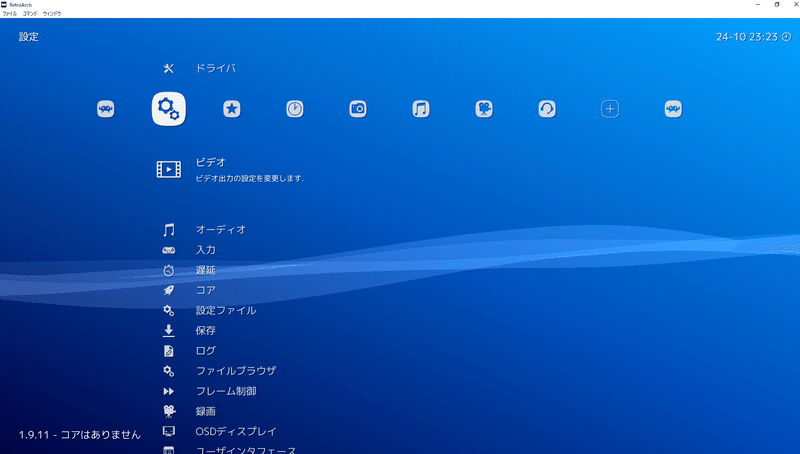Image resolution: width=800 pixels, height=454 pixels.
Task: Select the 入力 settings entry
Action: [206, 250]
